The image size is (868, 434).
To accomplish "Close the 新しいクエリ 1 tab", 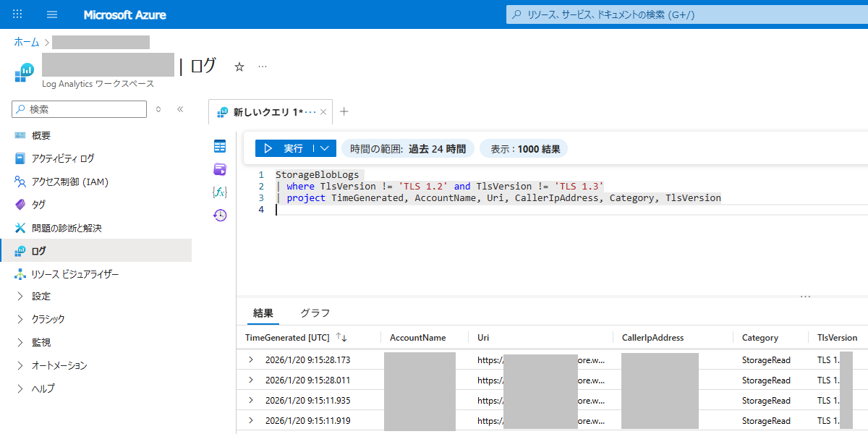I will (x=323, y=112).
